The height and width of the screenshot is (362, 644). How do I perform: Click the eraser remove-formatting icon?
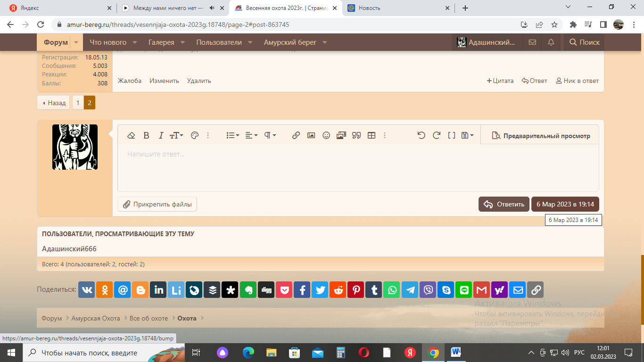(132, 135)
